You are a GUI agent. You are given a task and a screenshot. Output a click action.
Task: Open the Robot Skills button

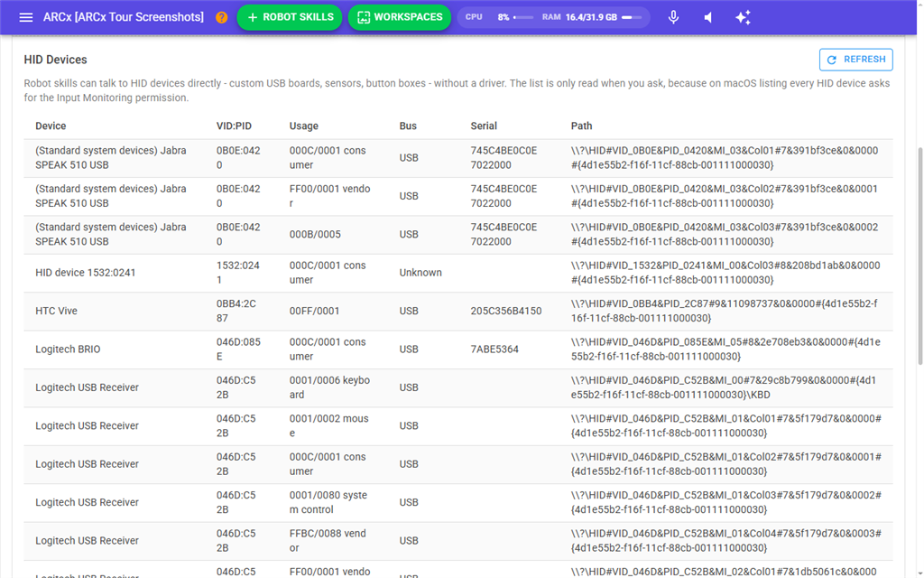coord(290,17)
